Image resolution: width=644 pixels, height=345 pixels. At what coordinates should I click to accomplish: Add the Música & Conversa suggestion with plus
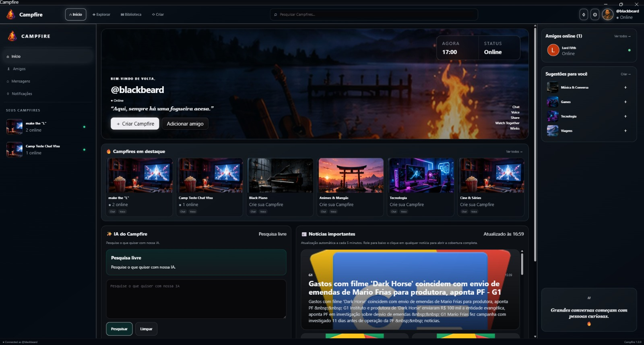coord(625,87)
